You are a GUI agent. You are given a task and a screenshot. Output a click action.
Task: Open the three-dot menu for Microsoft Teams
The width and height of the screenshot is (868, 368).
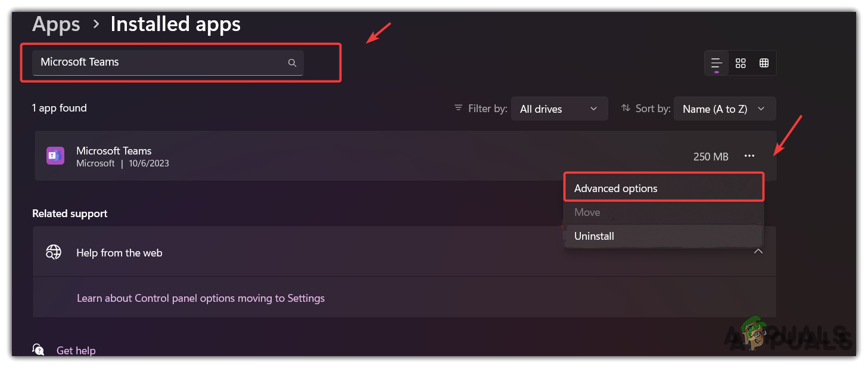pos(749,156)
